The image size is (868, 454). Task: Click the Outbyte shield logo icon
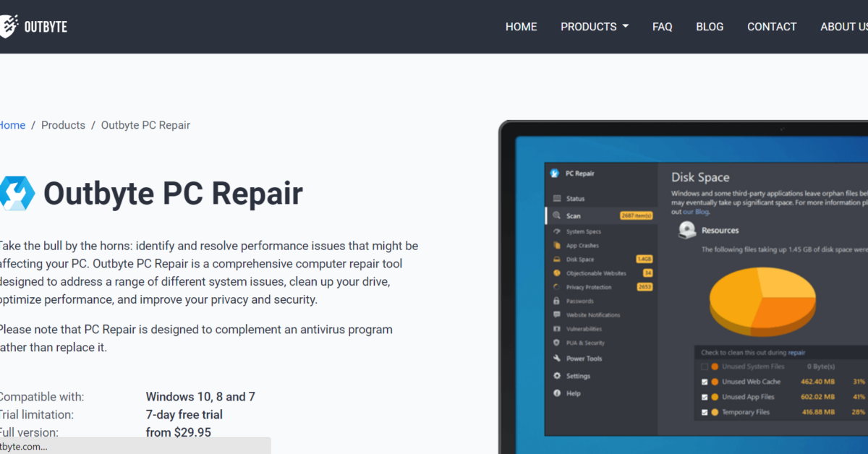(x=8, y=26)
